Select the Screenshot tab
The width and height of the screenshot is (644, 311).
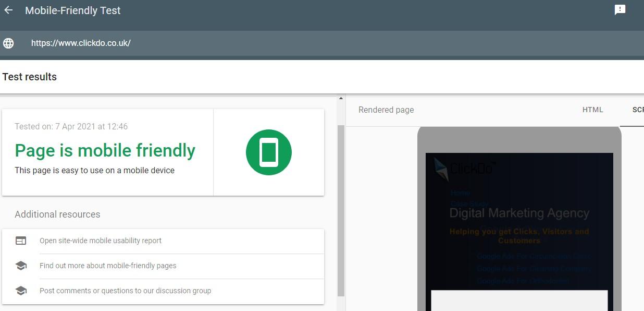coord(637,110)
